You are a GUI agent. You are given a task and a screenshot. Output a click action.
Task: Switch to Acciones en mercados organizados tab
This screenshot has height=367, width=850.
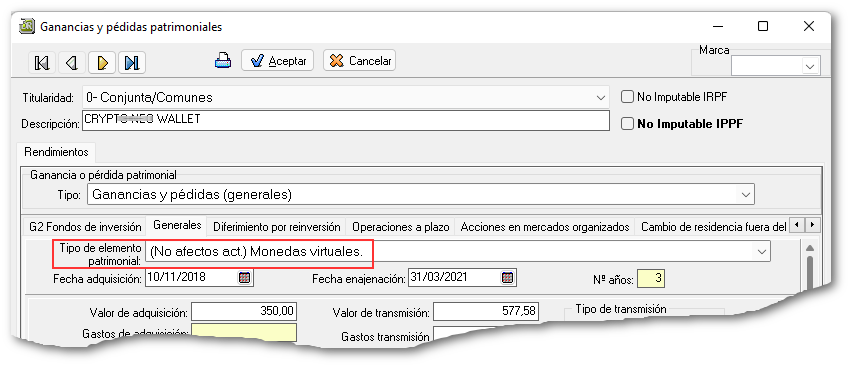(545, 227)
